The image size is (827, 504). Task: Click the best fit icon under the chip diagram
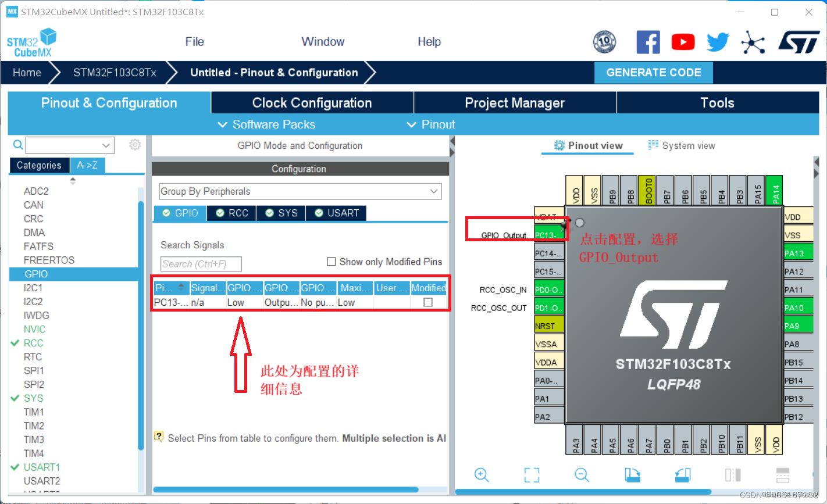(x=532, y=475)
